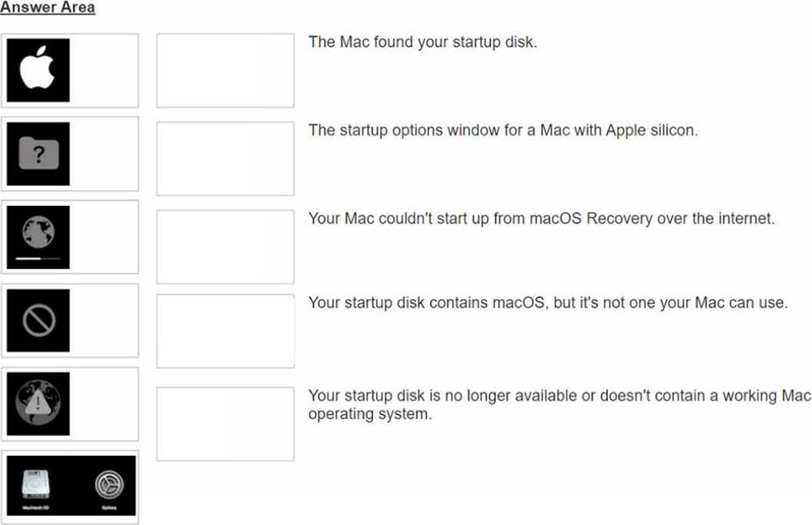The image size is (812, 525).
Task: Select the Apple silicon startup options statement
Action: pos(503,130)
